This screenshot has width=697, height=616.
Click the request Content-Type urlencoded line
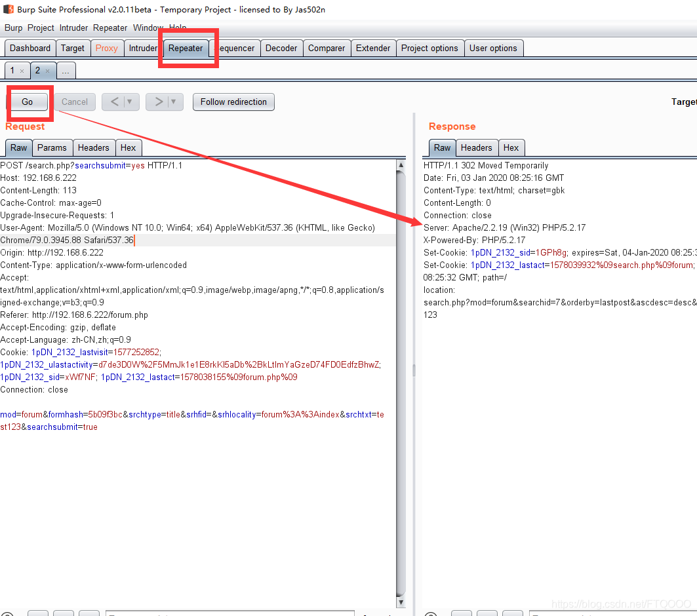93,265
